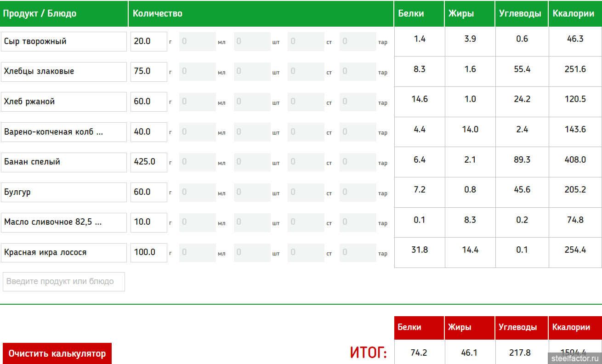The image size is (602, 364).
Task: Click the Варено-копченая колб product field
Action: [64, 132]
